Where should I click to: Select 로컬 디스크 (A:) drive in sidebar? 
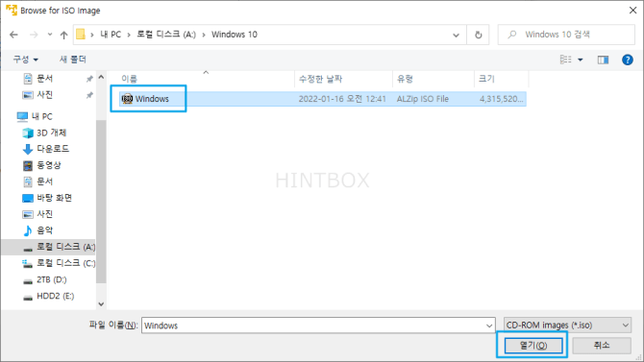pyautogui.click(x=65, y=247)
